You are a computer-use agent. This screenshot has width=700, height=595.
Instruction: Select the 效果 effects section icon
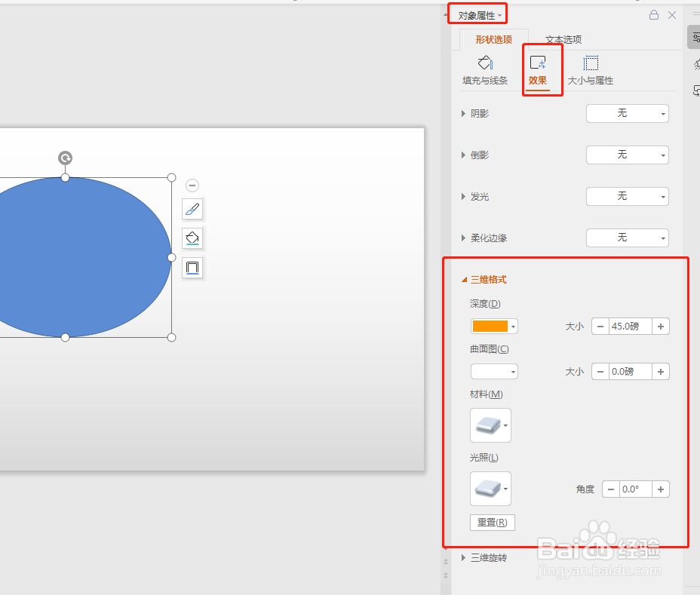[x=538, y=70]
